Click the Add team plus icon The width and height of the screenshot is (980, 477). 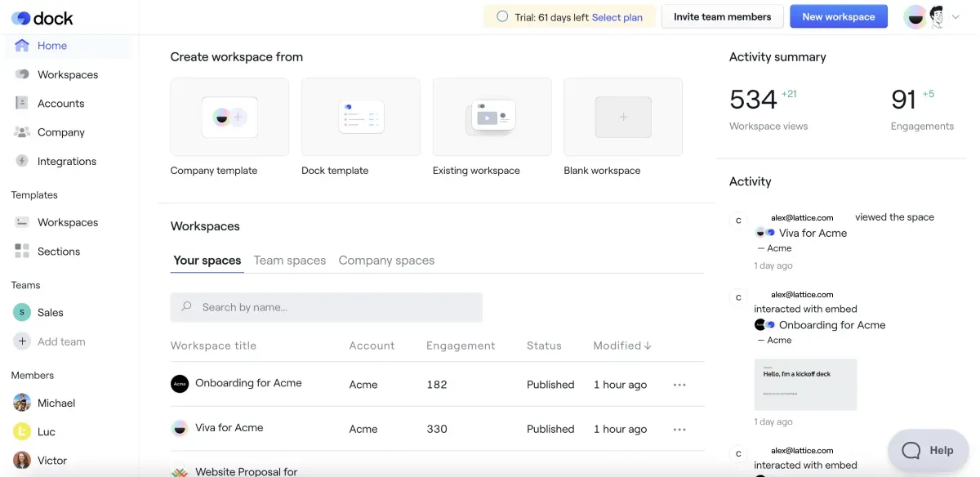22,341
